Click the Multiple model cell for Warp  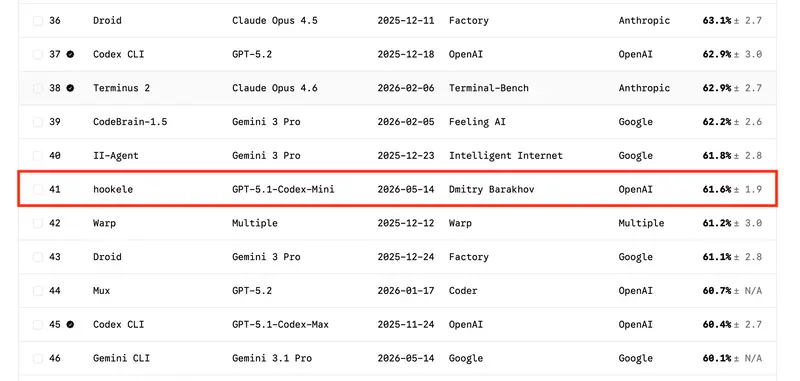(x=255, y=223)
